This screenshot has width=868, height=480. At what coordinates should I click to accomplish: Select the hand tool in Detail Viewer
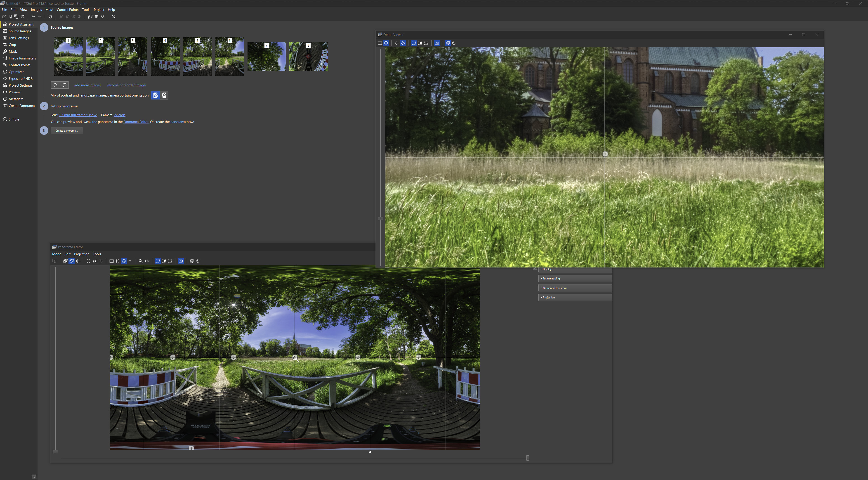point(403,43)
